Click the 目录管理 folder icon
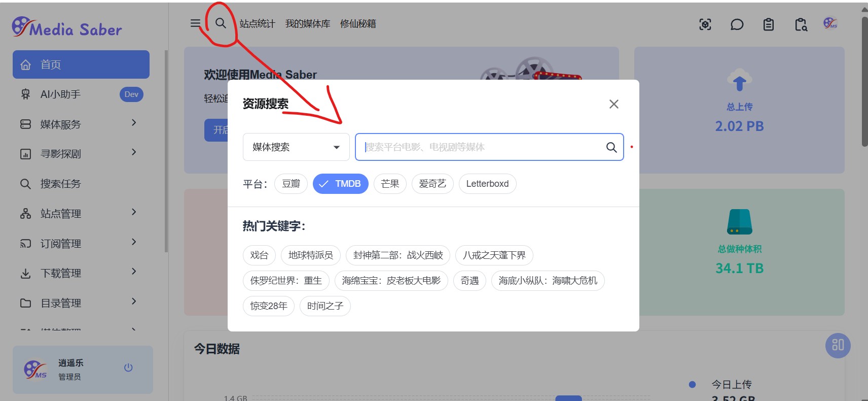 (x=26, y=303)
